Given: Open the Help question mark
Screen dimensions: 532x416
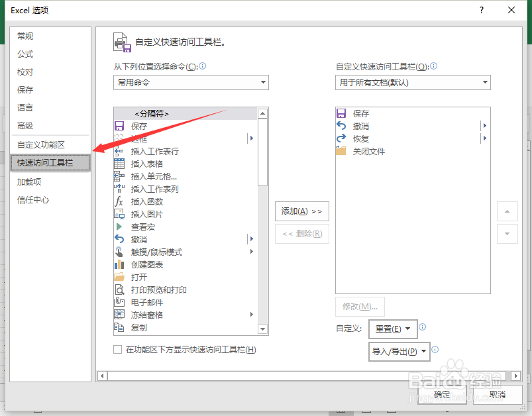Looking at the screenshot, I should (482, 10).
